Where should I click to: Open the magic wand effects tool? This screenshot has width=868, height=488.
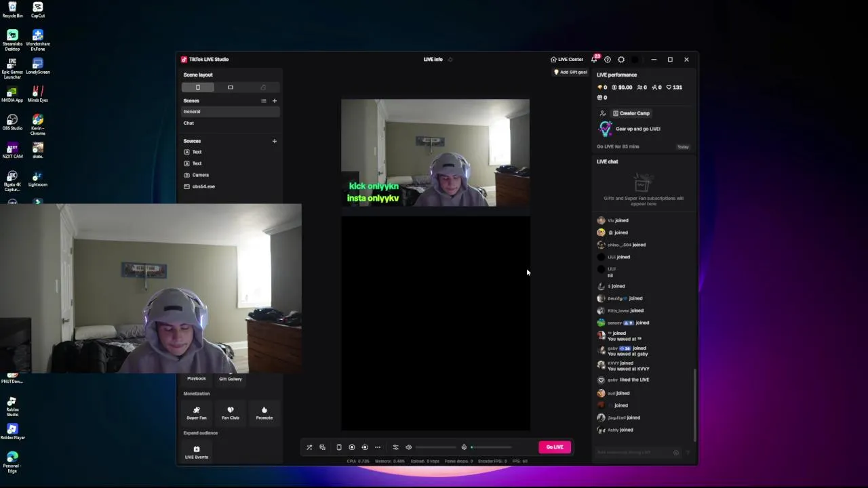(309, 447)
